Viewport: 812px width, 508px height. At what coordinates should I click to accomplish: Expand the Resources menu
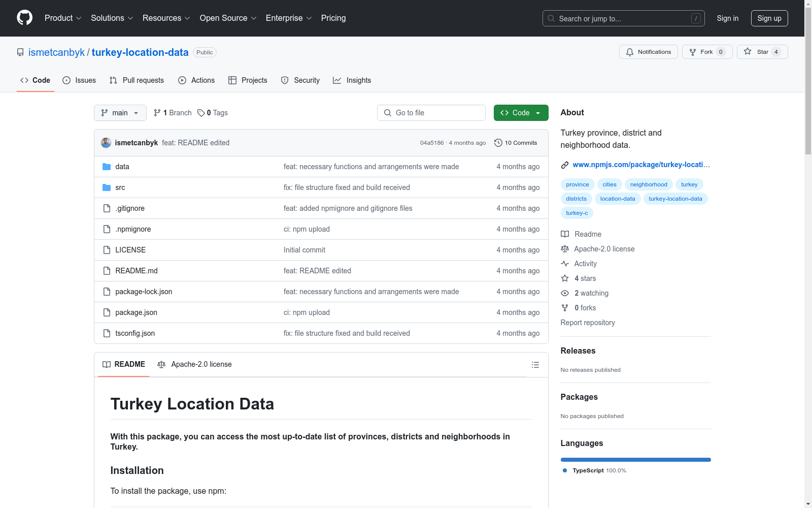tap(166, 18)
